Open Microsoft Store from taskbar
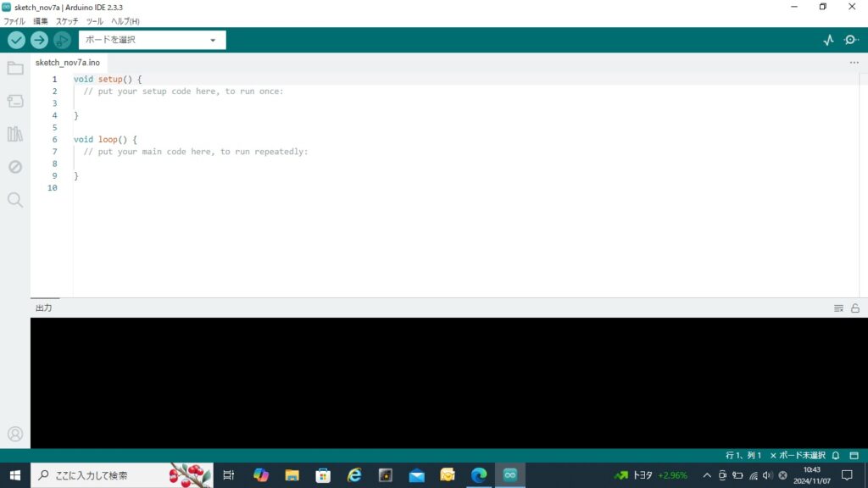The image size is (868, 488). tap(323, 475)
